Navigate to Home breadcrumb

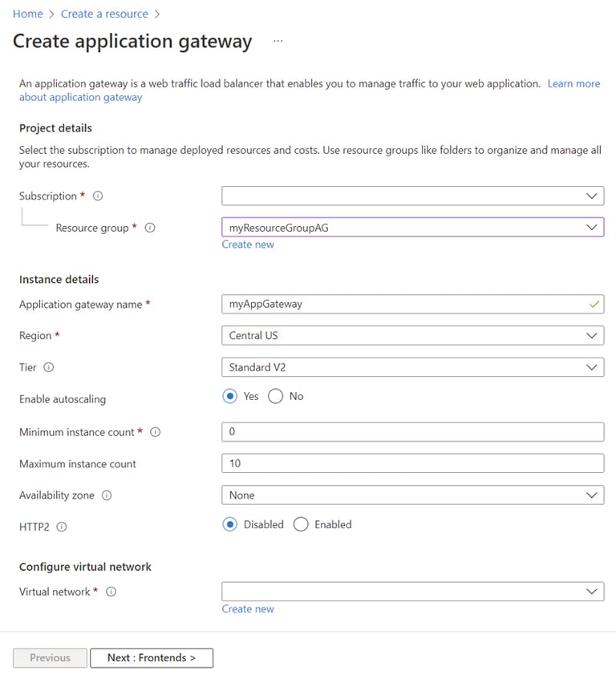27,14
